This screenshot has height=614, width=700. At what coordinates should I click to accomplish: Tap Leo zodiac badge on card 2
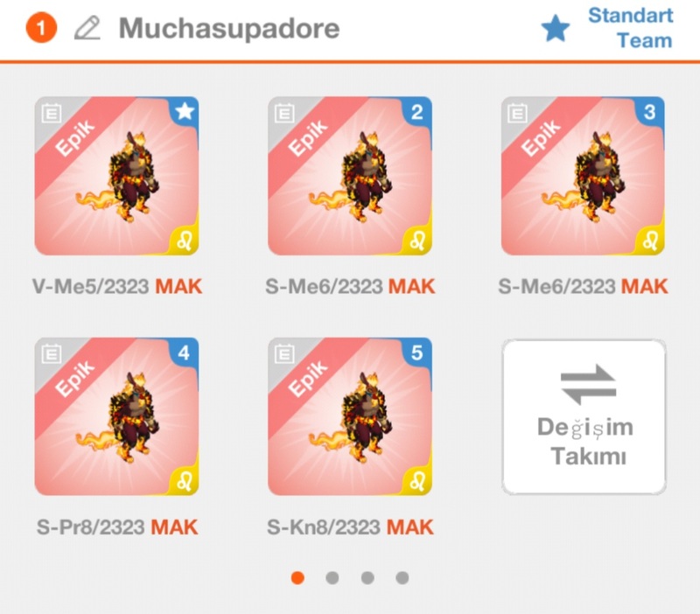click(x=417, y=241)
